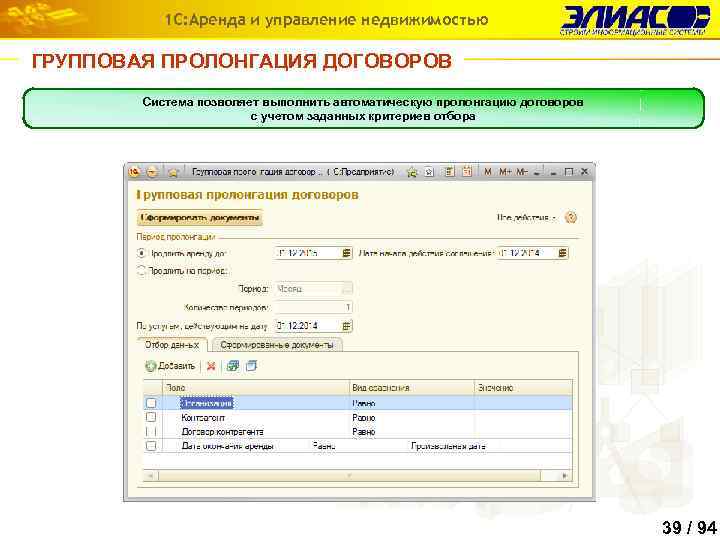Select 'Продлить на период' radio button
The image size is (720, 540).
[x=142, y=271]
